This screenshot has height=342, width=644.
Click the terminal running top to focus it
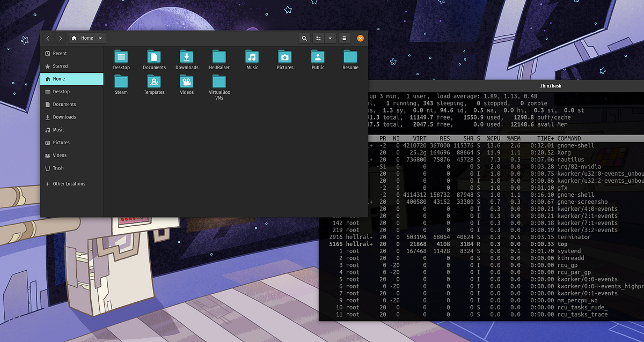coord(483,268)
